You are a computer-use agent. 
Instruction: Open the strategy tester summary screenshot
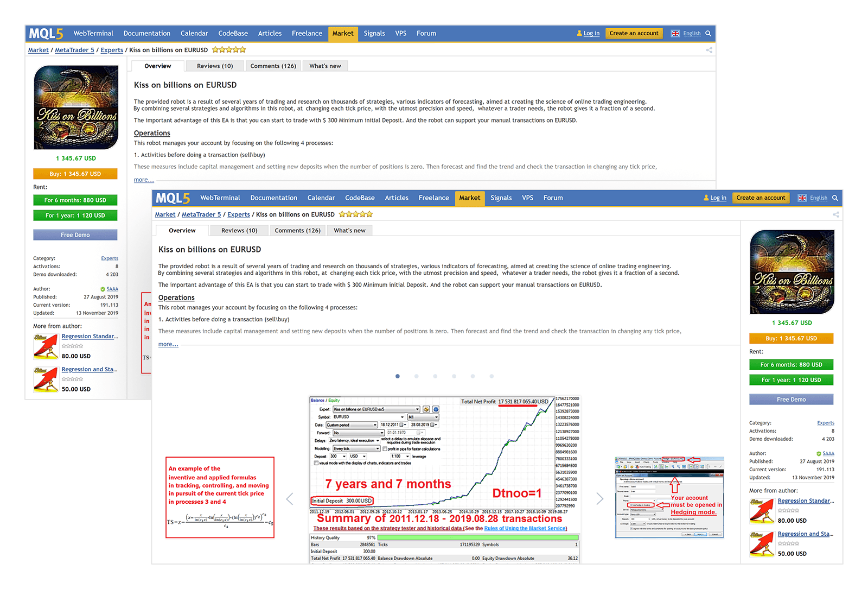[x=445, y=480]
